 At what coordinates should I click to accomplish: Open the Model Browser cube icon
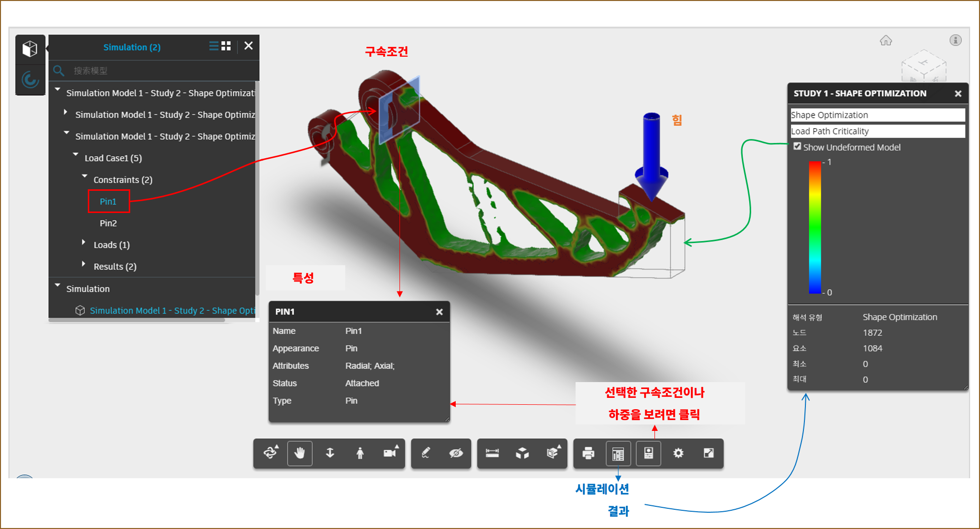pyautogui.click(x=30, y=49)
